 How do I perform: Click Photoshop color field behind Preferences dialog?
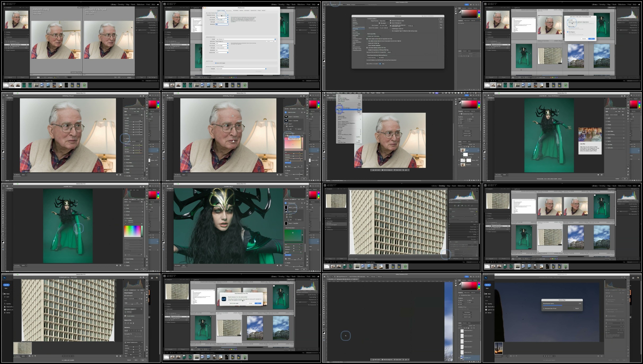coord(469,14)
